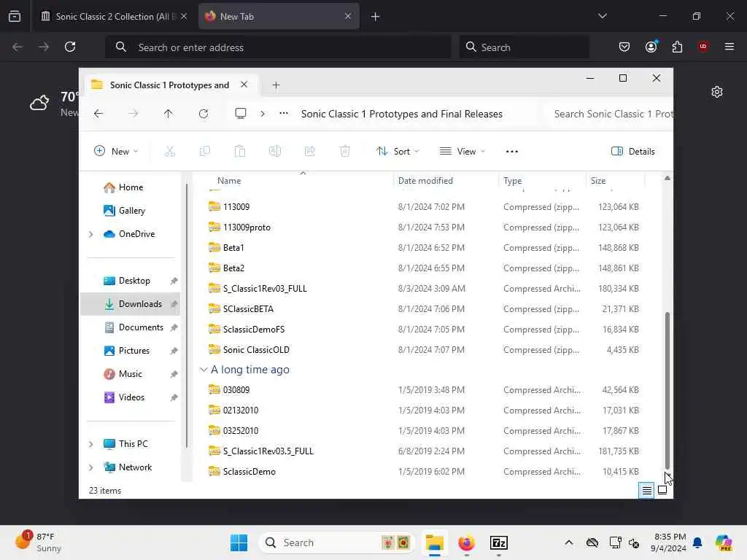747x560 pixels.
Task: Click the Delete trash icon in Explorer toolbar
Action: [345, 152]
